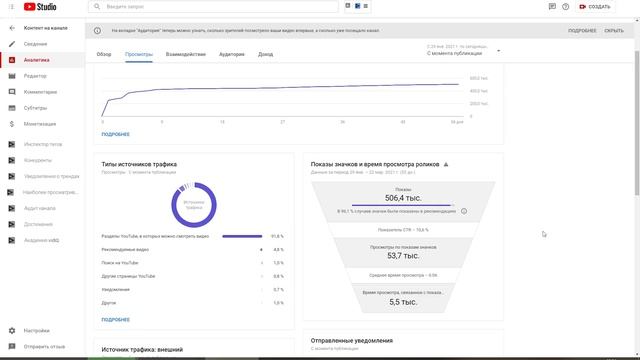The width and height of the screenshot is (640, 360).
Task: Switch to the Доход tab
Action: click(x=265, y=54)
